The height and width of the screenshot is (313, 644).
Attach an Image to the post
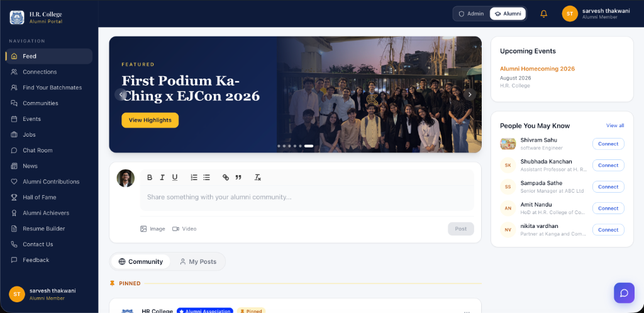pos(153,229)
